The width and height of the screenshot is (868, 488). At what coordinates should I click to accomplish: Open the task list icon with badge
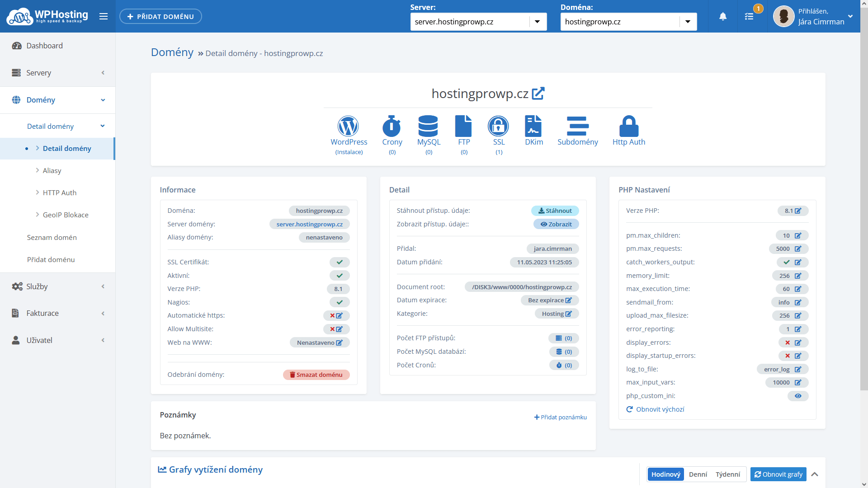[749, 16]
